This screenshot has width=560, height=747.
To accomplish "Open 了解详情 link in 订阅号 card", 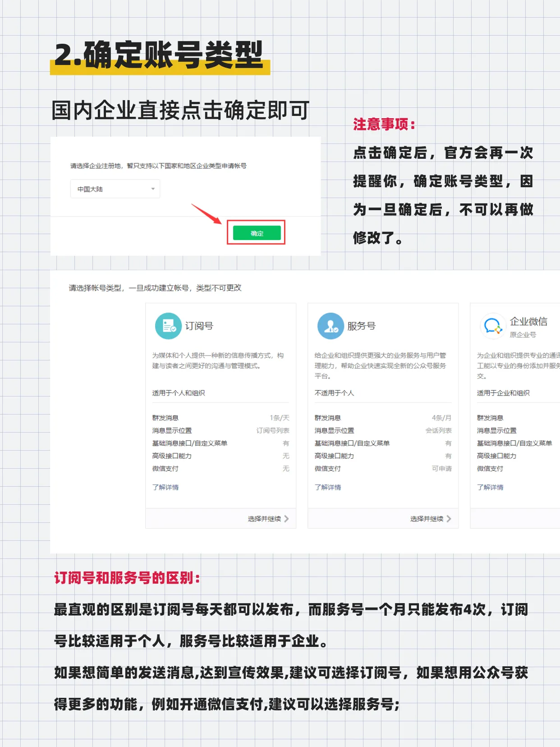I will [165, 487].
